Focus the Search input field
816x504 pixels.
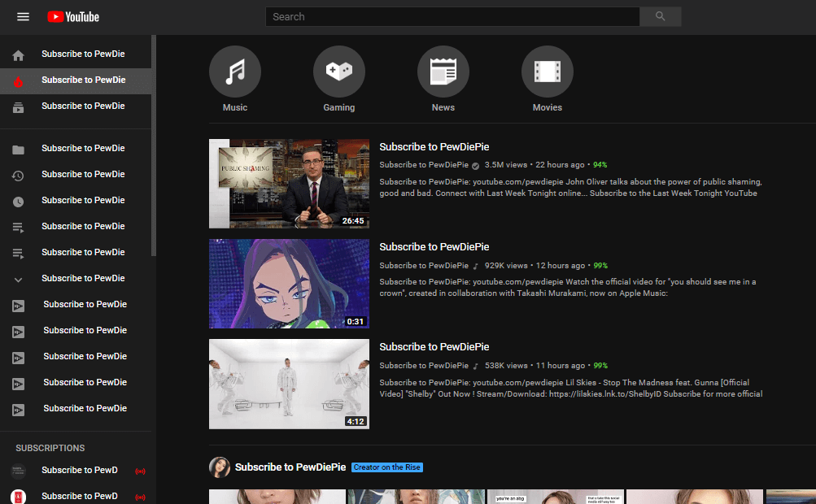pyautogui.click(x=452, y=16)
